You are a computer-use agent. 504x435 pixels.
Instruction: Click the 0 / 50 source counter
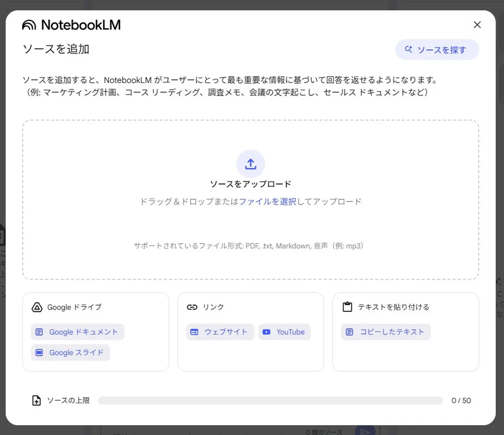pyautogui.click(x=461, y=400)
